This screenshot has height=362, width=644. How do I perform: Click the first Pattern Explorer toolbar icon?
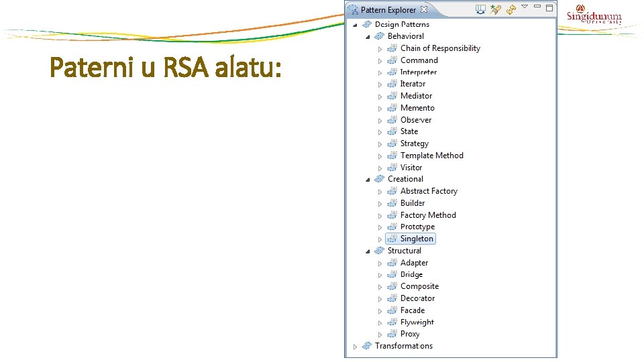480,9
